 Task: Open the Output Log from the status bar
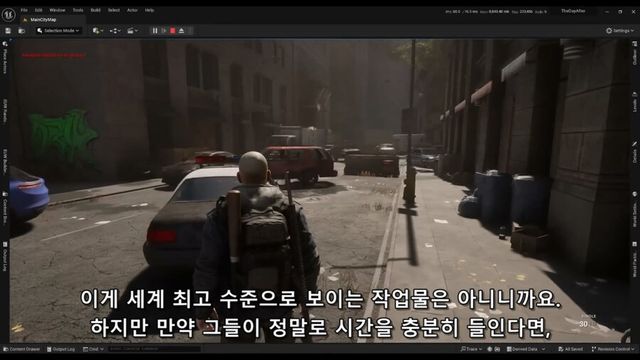tap(61, 349)
